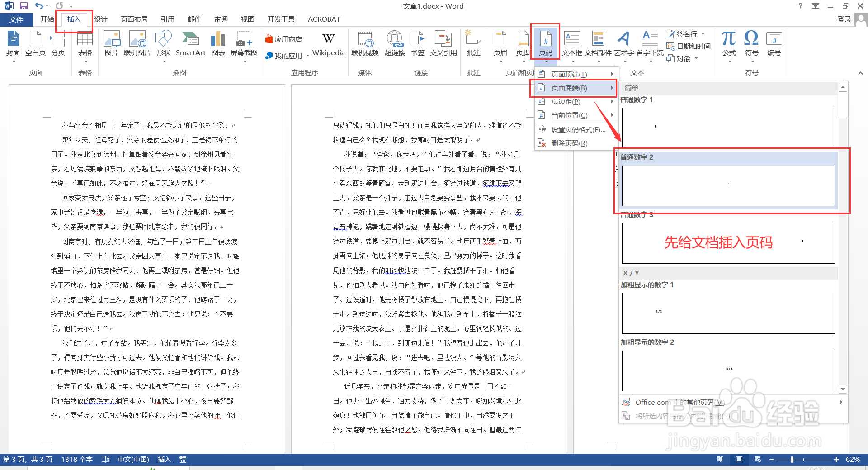The width and height of the screenshot is (868, 470).
Task: Expand the 页面顶端 page number submenu
Action: 574,74
